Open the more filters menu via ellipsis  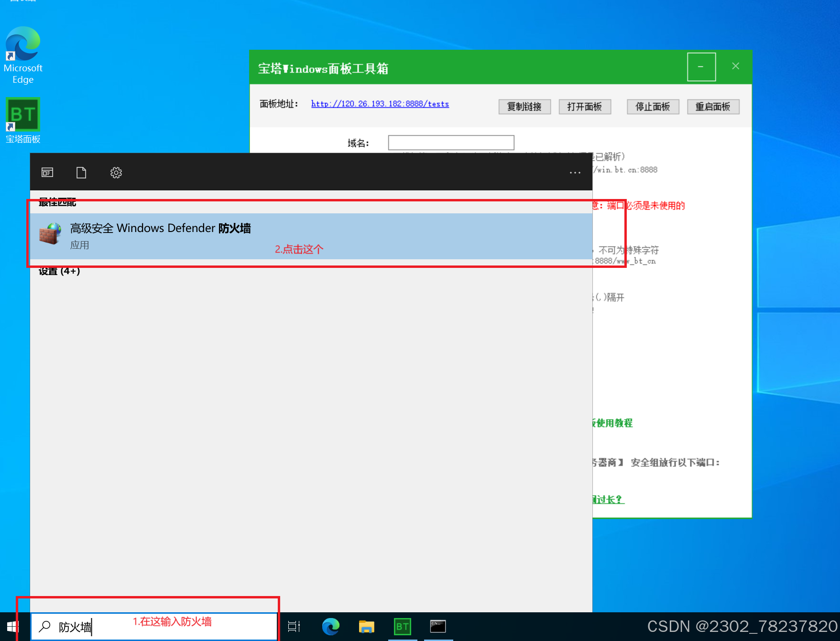pos(575,172)
